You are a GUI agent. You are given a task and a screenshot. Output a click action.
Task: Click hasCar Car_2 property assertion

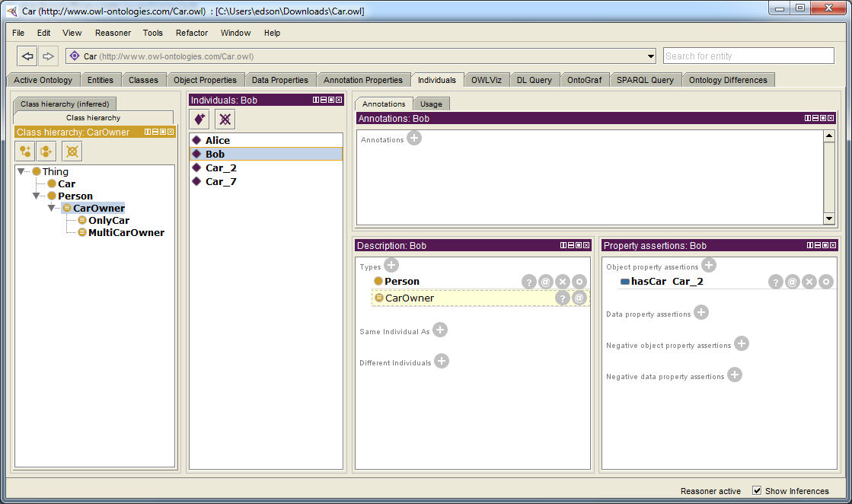point(667,282)
